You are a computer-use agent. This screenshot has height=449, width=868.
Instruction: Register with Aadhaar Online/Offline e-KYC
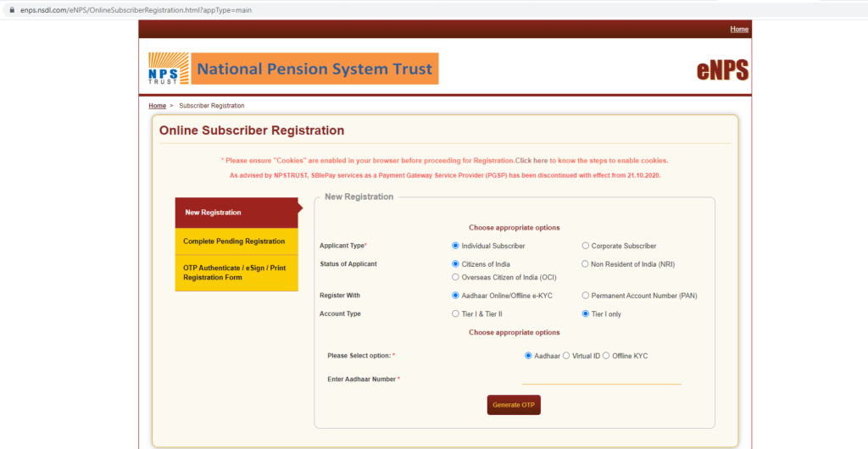click(455, 296)
